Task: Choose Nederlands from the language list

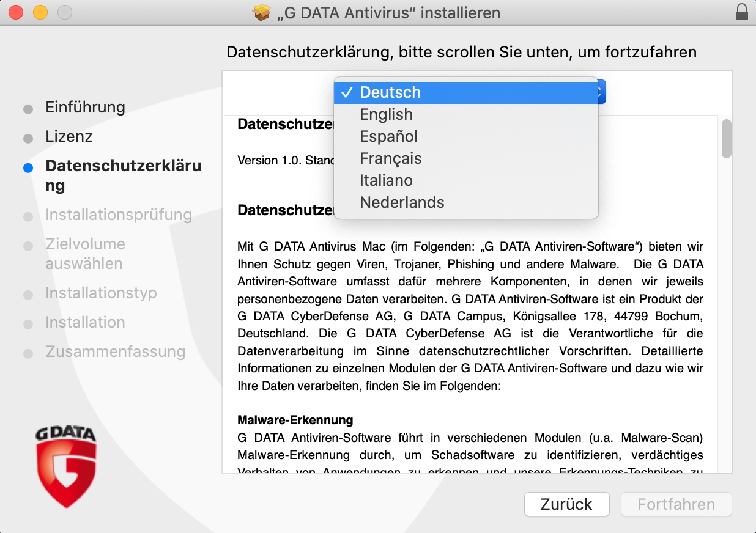Action: (x=402, y=202)
